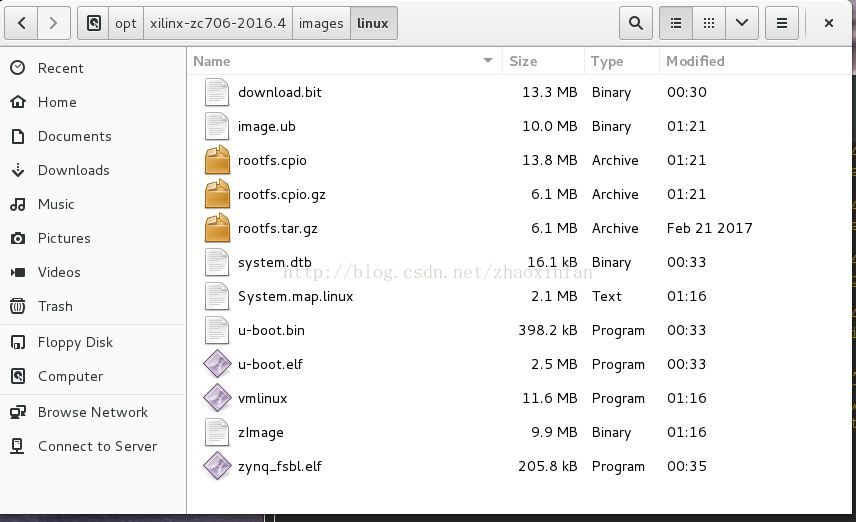Click the Floppy Disk icon in sidebar

pyautogui.click(x=17, y=342)
